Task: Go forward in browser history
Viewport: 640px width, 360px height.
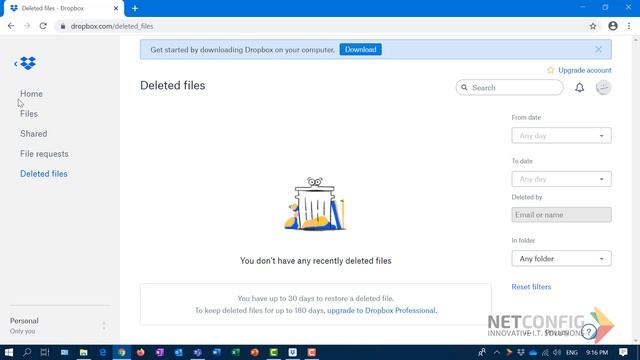Action: click(27, 26)
